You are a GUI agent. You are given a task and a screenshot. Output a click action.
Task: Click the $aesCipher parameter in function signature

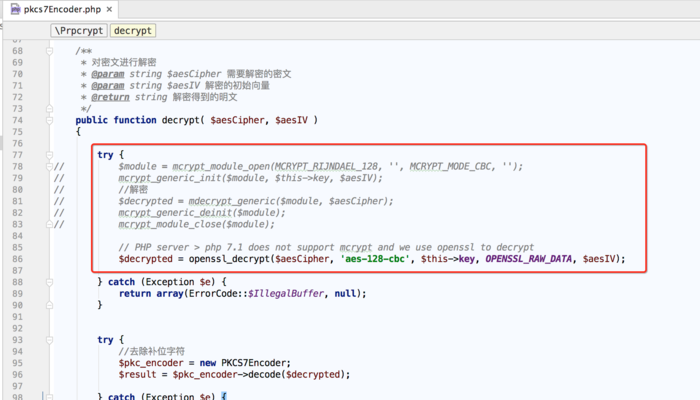pos(238,120)
